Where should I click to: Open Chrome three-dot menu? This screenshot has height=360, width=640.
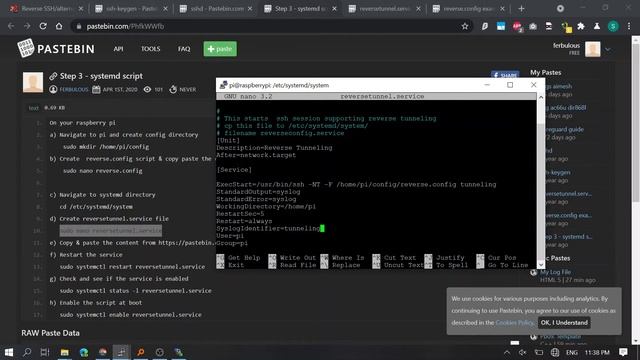coord(629,26)
